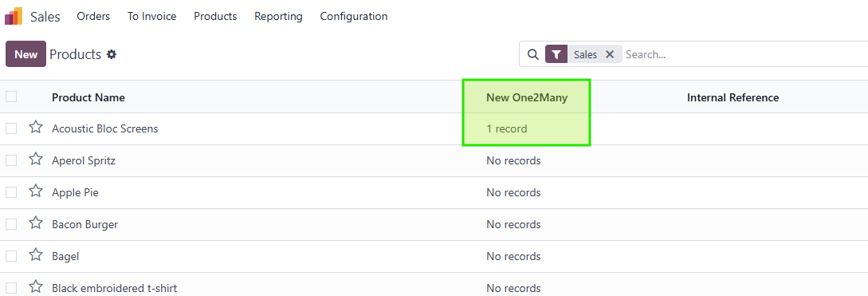The height and width of the screenshot is (296, 868).
Task: Click the New button
Action: [26, 54]
